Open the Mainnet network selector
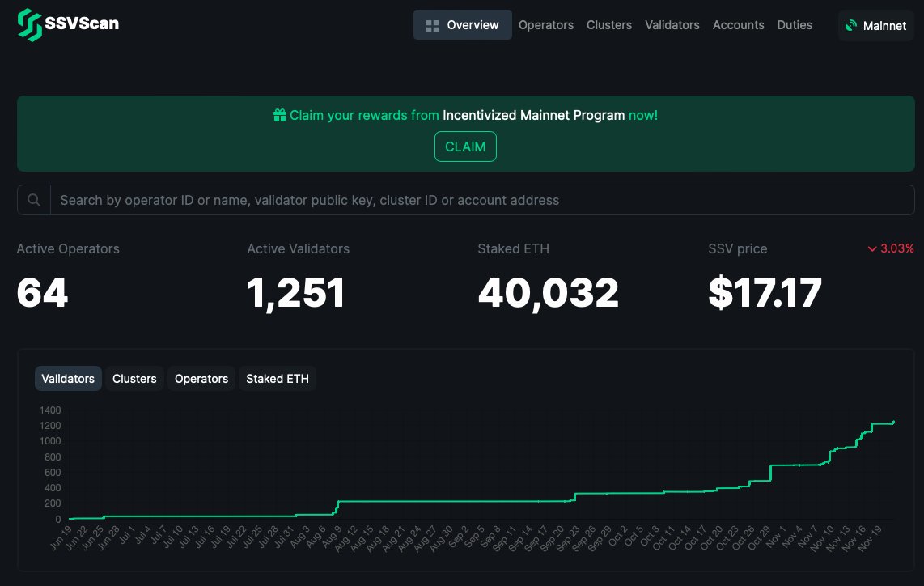924x586 pixels. tap(875, 25)
